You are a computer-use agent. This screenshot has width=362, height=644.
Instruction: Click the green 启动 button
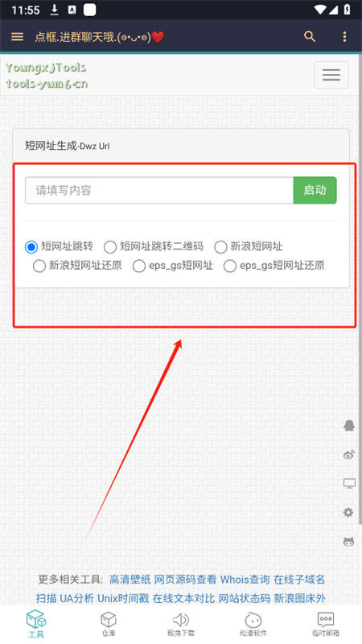[x=315, y=190]
